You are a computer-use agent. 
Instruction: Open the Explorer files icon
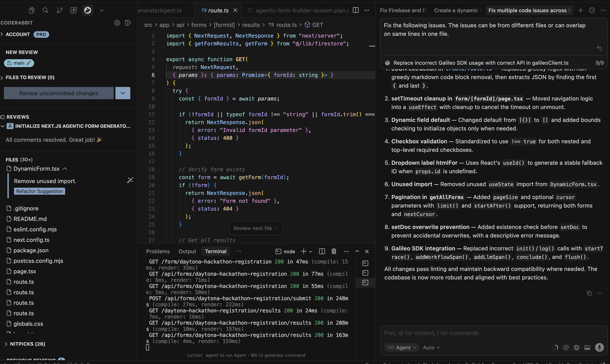coord(31,10)
